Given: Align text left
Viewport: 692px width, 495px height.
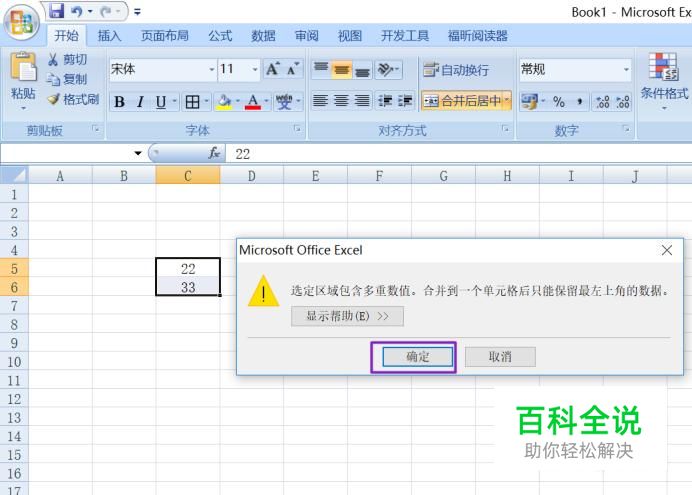Looking at the screenshot, I should coord(320,101).
